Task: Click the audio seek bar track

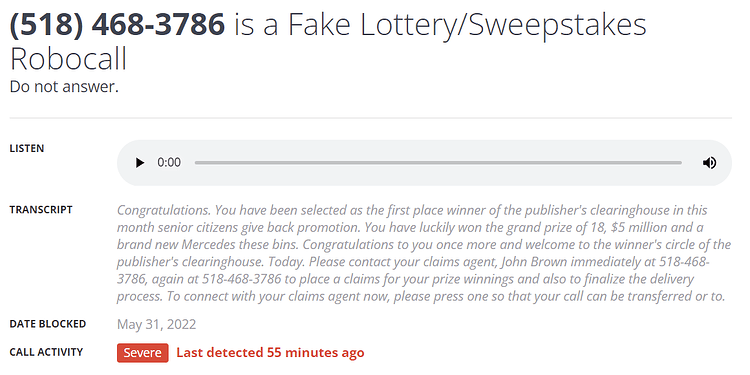Action: tap(438, 163)
